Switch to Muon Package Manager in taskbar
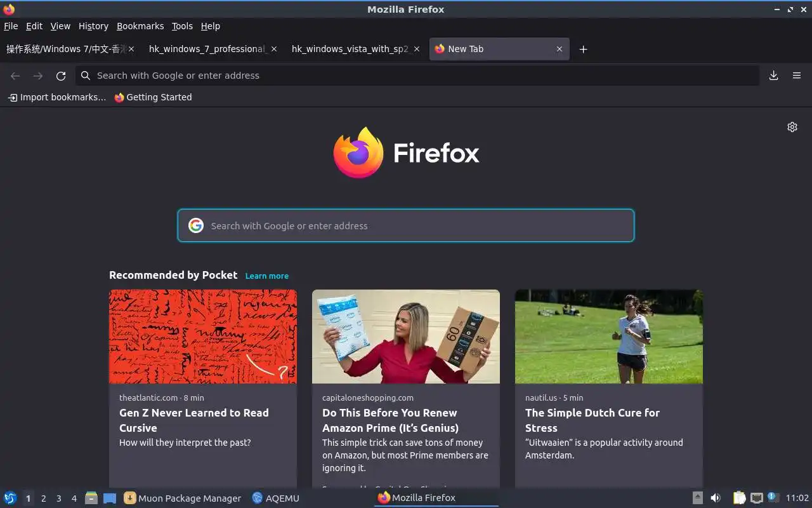This screenshot has width=812, height=508. (x=183, y=498)
